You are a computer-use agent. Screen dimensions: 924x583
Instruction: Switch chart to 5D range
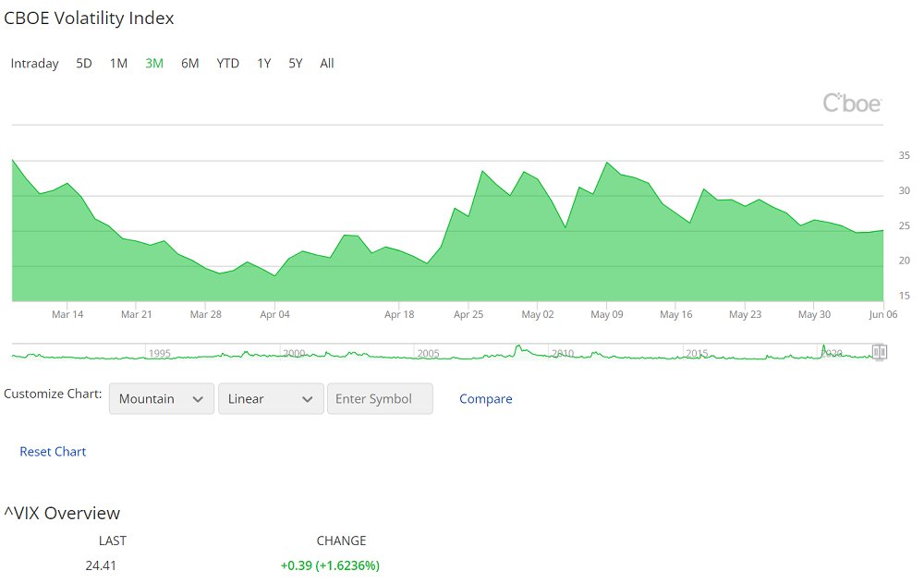(x=84, y=63)
